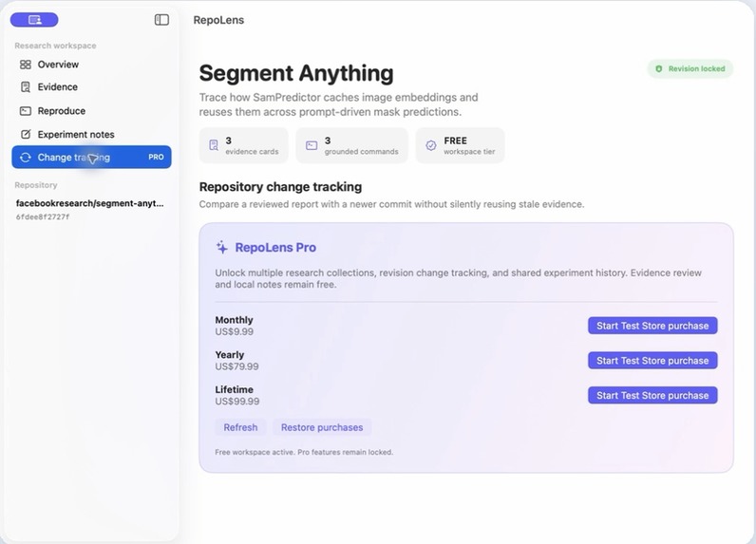756x544 pixels.
Task: Click the Change tracking sync icon
Action: point(26,157)
